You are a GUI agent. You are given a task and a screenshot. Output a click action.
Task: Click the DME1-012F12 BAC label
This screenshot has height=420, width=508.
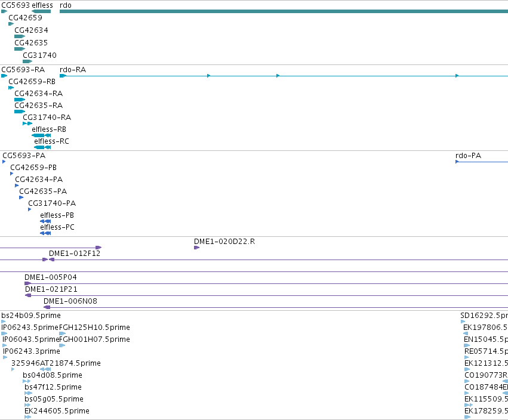coord(75,254)
